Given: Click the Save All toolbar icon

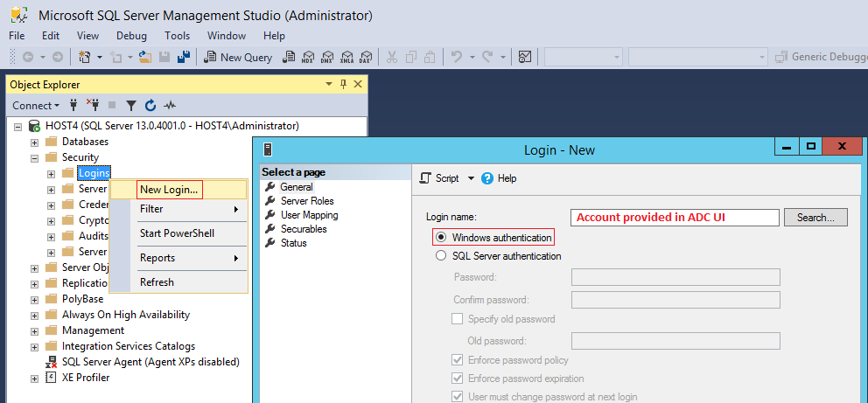Looking at the screenshot, I should (184, 57).
